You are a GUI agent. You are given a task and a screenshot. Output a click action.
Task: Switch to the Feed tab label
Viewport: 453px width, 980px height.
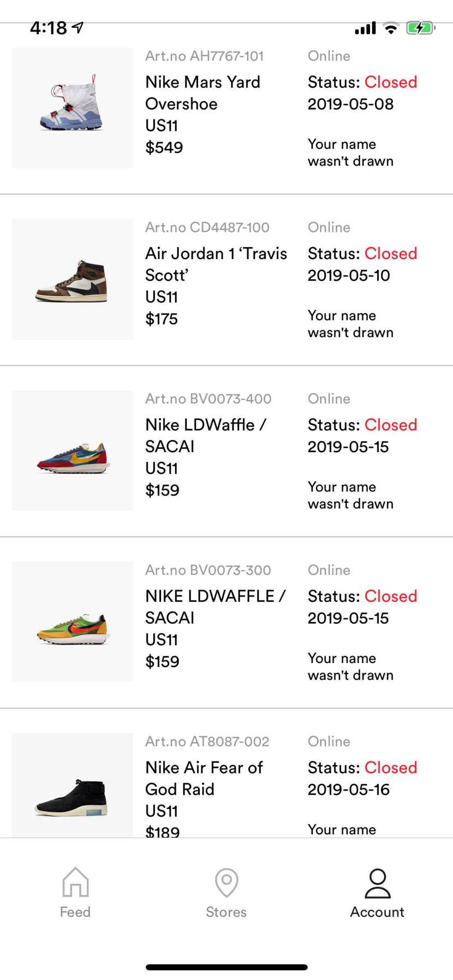pyautogui.click(x=75, y=912)
